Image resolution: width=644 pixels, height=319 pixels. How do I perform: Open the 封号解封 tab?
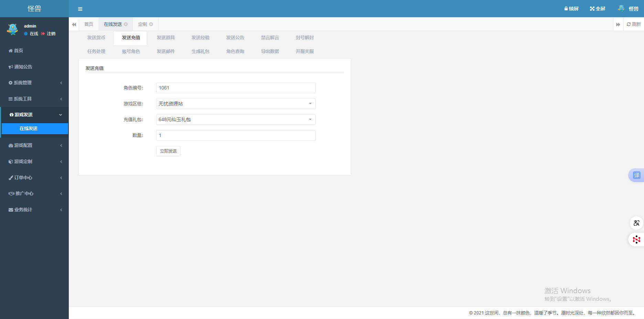(x=304, y=38)
